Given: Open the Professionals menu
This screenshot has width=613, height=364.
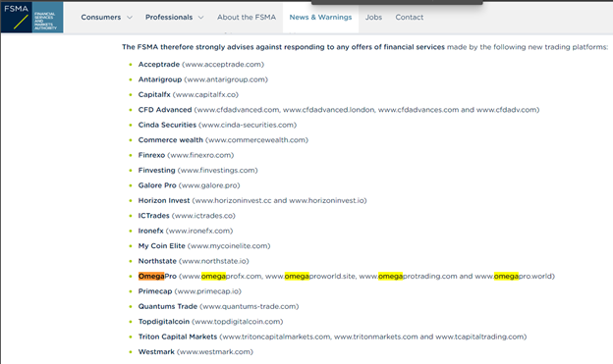Looking at the screenshot, I should 169,18.
